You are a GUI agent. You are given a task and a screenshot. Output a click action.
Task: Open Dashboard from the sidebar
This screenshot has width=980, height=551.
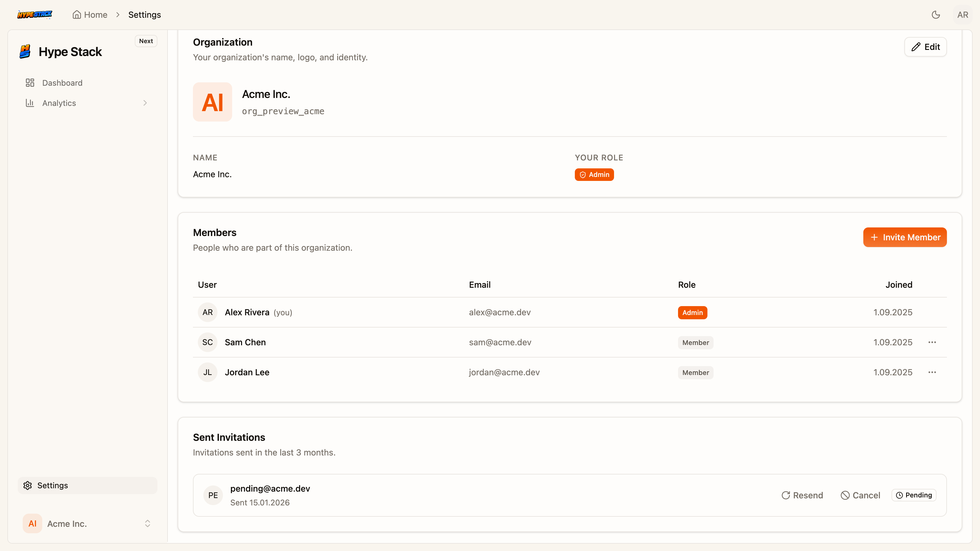(x=88, y=83)
